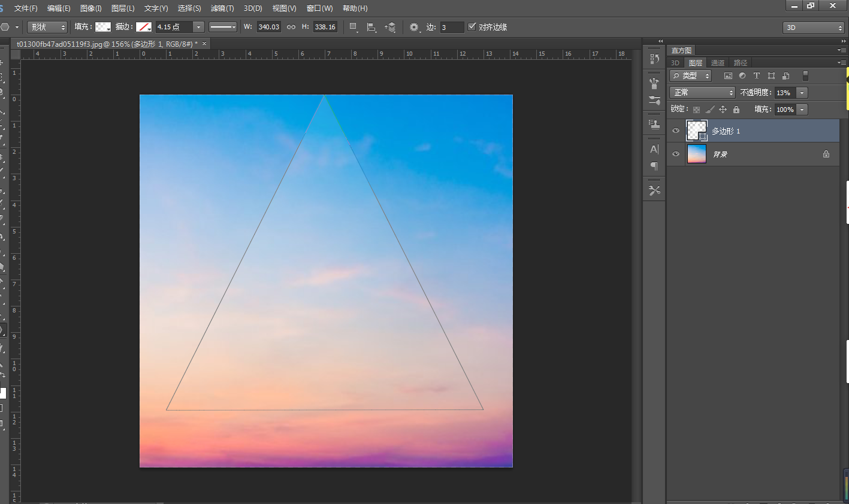Viewport: 849px width, 504px height.
Task: Open the polygon gear settings icon
Action: click(x=414, y=28)
